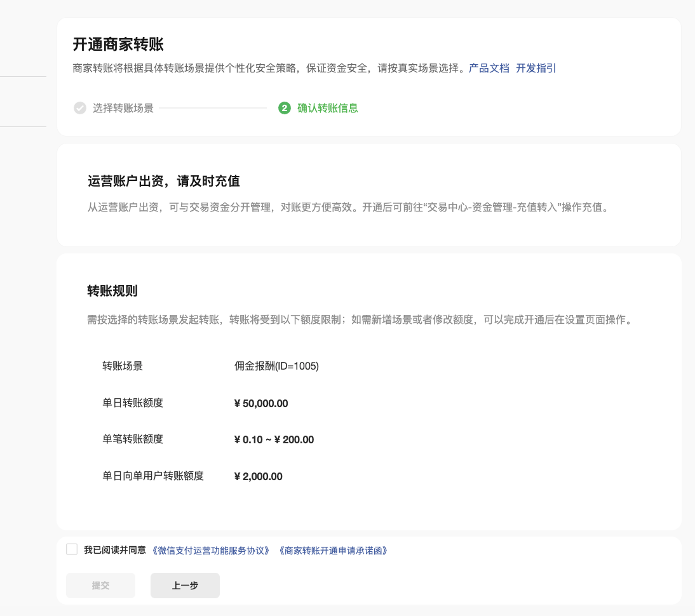Go back with the 上一步 button
695x616 pixels.
coord(185,586)
